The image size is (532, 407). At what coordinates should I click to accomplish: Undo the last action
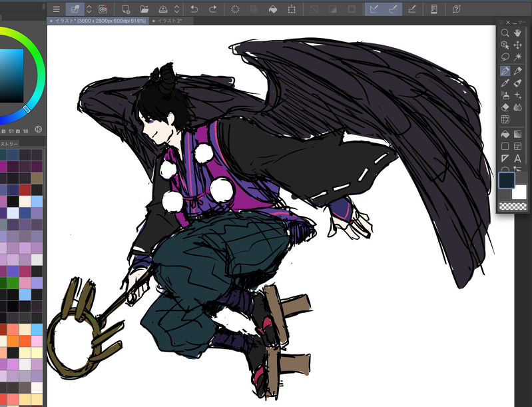coord(194,9)
